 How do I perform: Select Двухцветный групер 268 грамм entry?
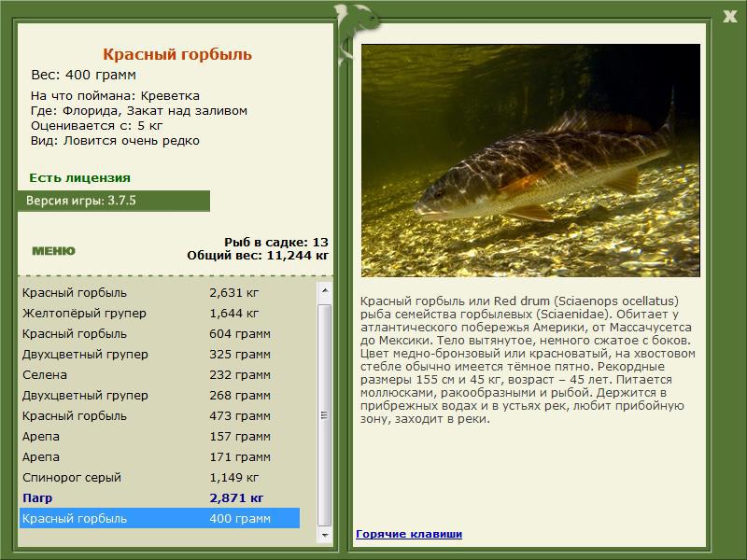point(160,395)
